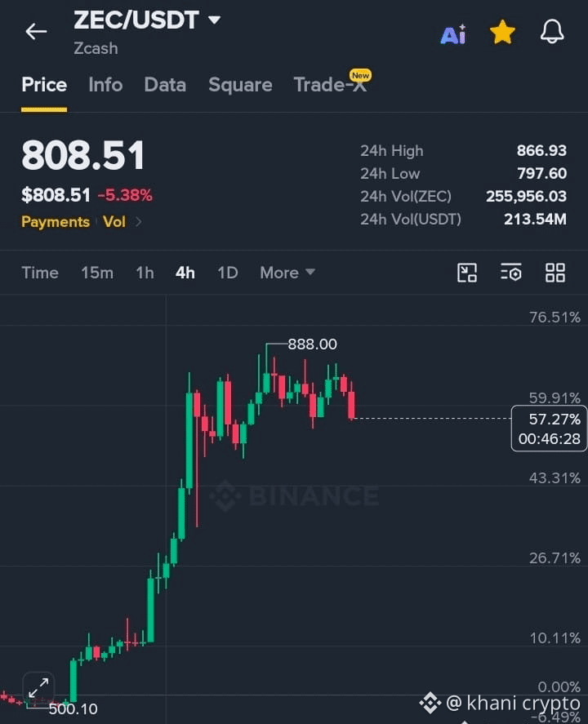This screenshot has width=588, height=724.
Task: Open chart indicator settings icon
Action: (511, 273)
